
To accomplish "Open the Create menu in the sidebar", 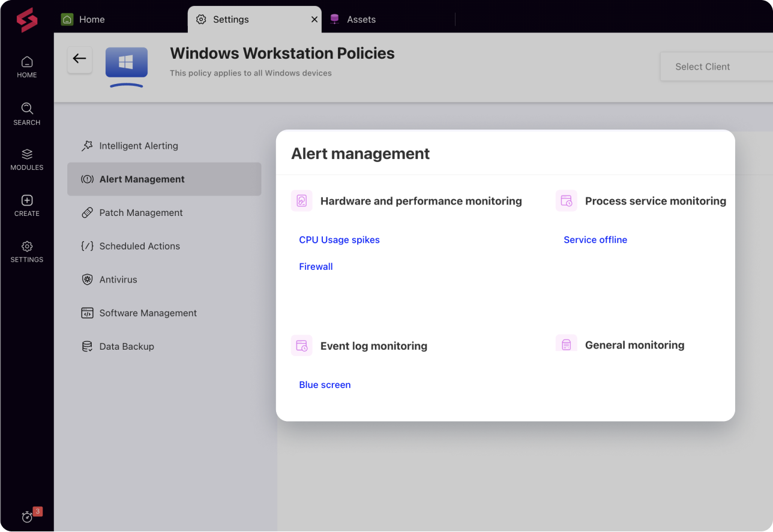I will [x=26, y=205].
